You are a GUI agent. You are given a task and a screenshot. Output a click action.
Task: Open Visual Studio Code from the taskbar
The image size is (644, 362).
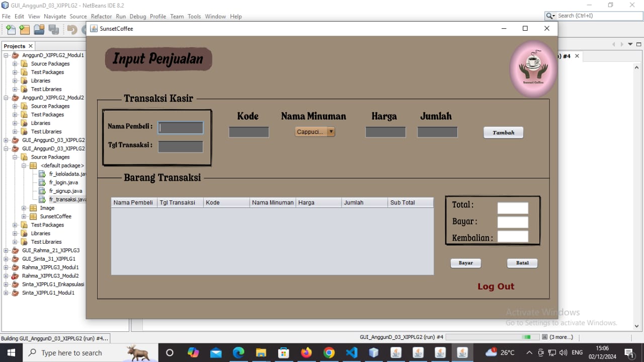(x=351, y=352)
